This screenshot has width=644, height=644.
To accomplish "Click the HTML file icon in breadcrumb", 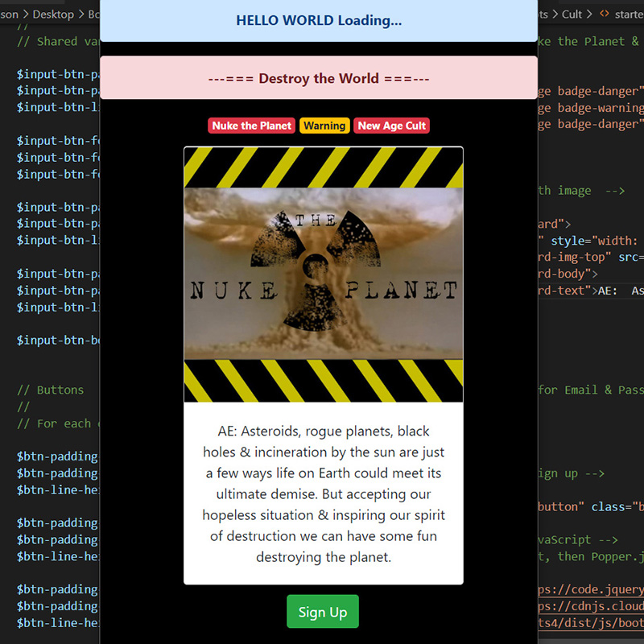I will [x=604, y=14].
